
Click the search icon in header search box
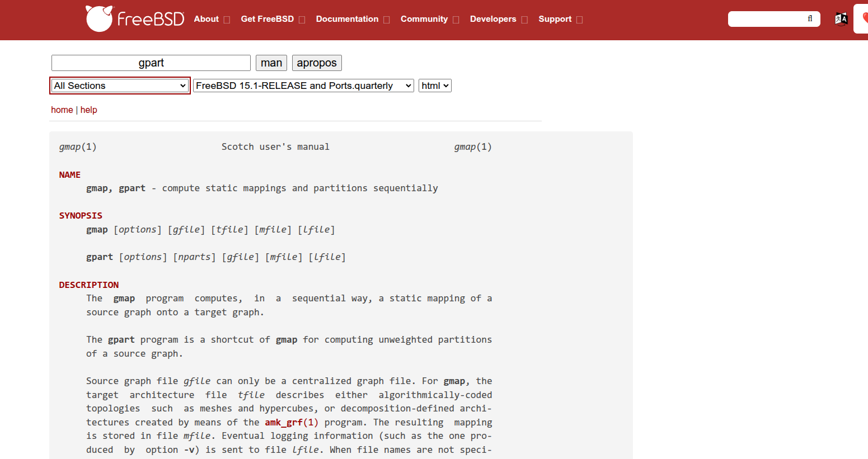(x=810, y=18)
